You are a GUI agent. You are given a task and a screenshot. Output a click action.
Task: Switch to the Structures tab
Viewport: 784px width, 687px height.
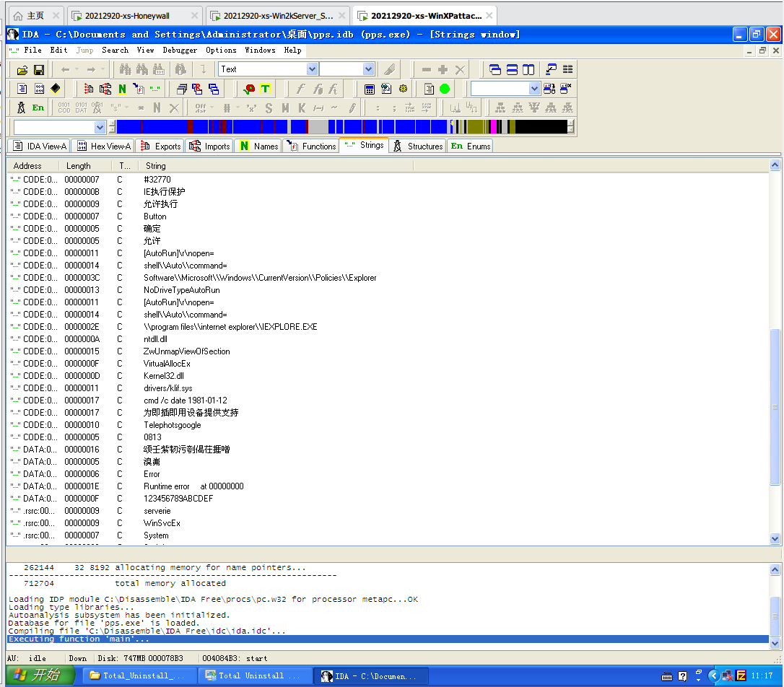[x=418, y=146]
